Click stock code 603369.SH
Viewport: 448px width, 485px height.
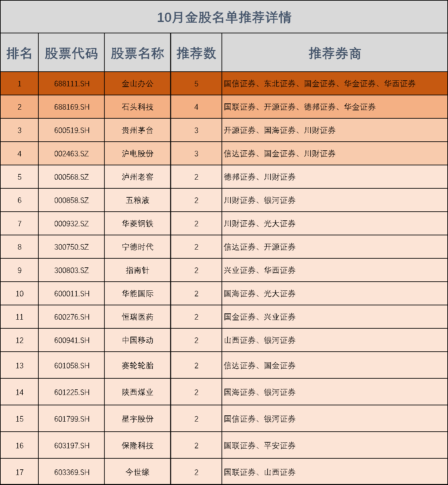72,472
